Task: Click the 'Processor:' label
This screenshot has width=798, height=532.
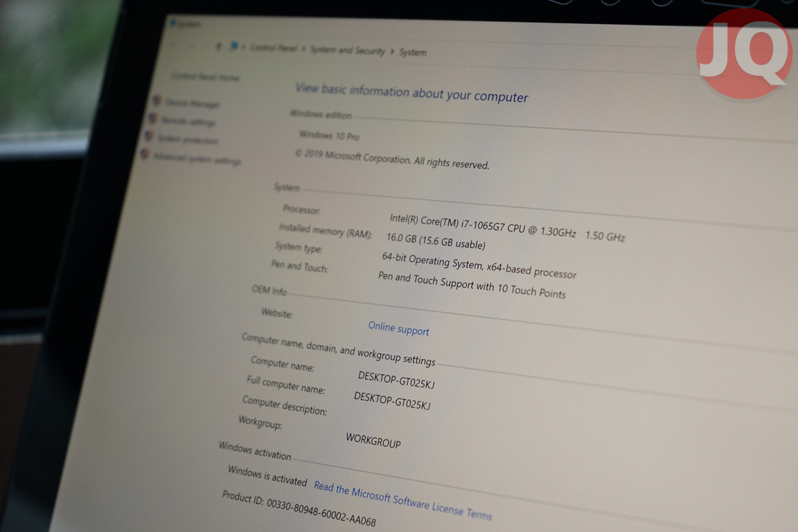Action: (301, 209)
